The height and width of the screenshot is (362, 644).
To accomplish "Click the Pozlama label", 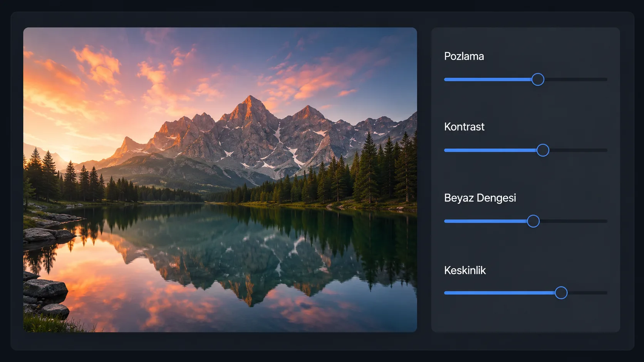I will pyautogui.click(x=464, y=56).
